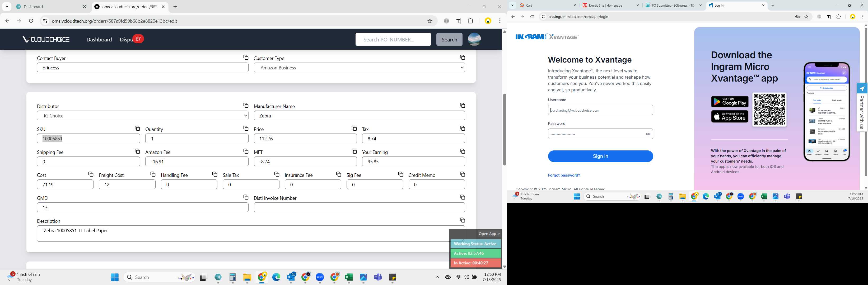
Task: Click the vertical scrollbar of OMS page
Action: pyautogui.click(x=505, y=130)
